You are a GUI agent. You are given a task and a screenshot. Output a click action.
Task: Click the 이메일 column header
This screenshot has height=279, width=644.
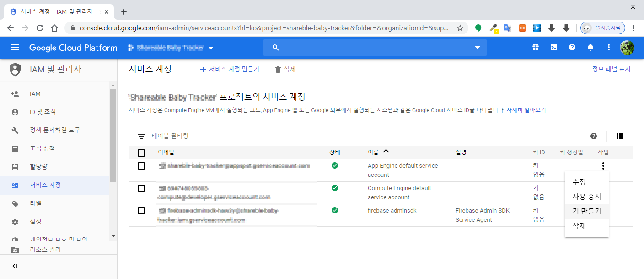click(166, 152)
